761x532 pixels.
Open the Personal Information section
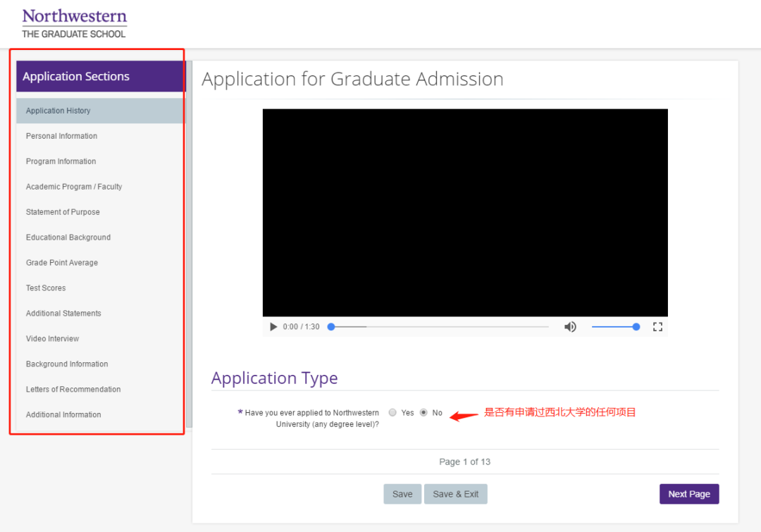pos(61,136)
